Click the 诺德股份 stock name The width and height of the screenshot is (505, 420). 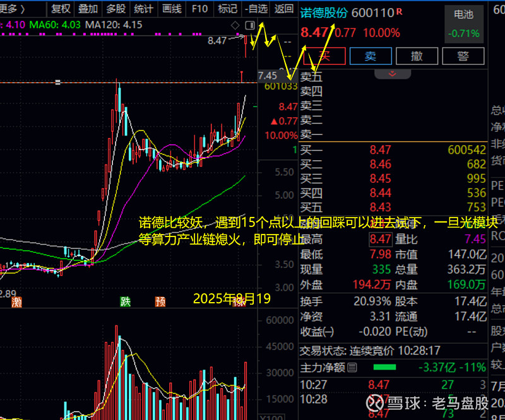[x=324, y=13]
